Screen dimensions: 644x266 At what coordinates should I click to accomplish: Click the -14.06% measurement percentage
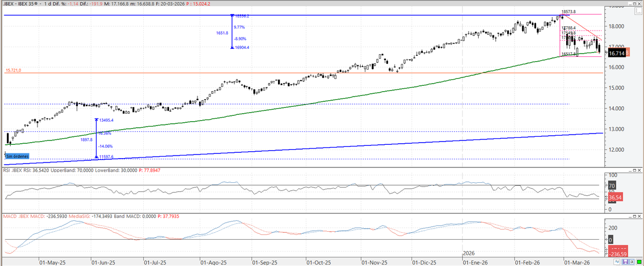coord(106,146)
